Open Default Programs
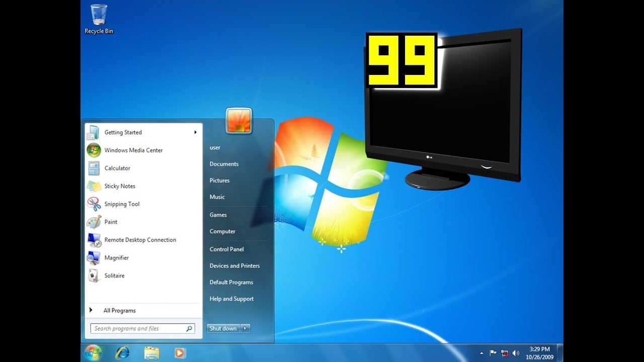The width and height of the screenshot is (644, 362). [x=231, y=283]
